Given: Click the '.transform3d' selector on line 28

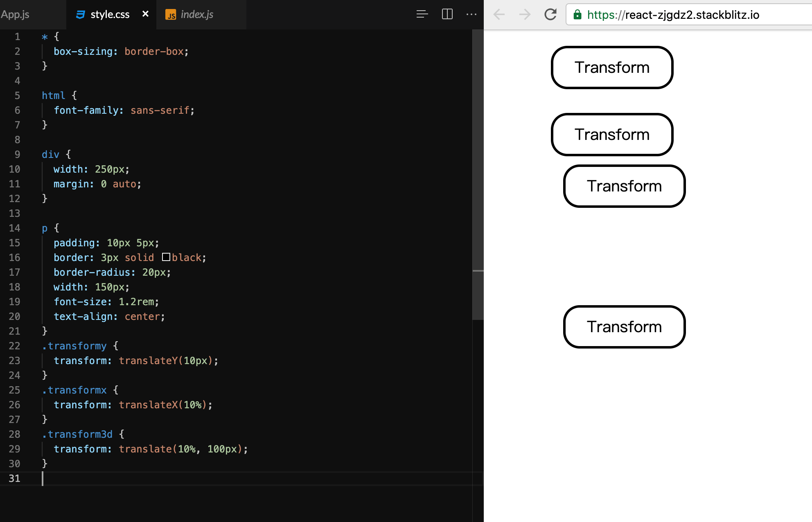Looking at the screenshot, I should pyautogui.click(x=77, y=434).
